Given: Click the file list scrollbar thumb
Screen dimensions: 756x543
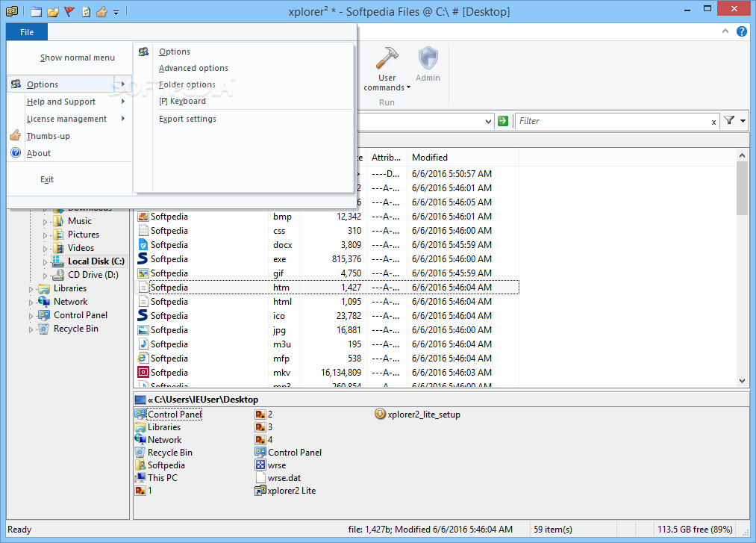Looking at the screenshot, I should pyautogui.click(x=742, y=188).
